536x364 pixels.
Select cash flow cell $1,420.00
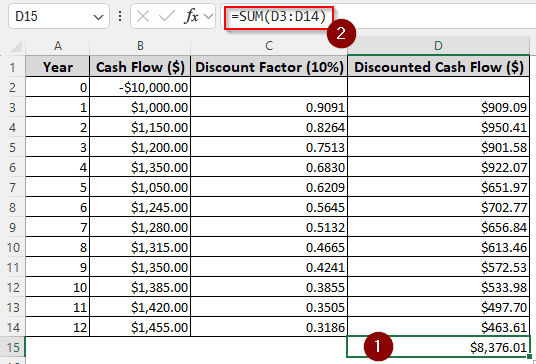(x=140, y=307)
